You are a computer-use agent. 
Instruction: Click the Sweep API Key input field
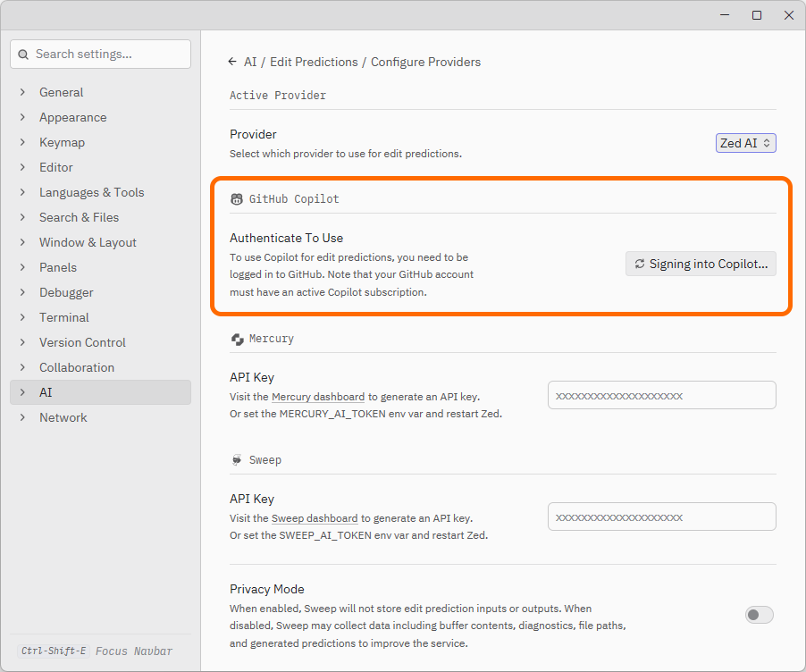(661, 517)
